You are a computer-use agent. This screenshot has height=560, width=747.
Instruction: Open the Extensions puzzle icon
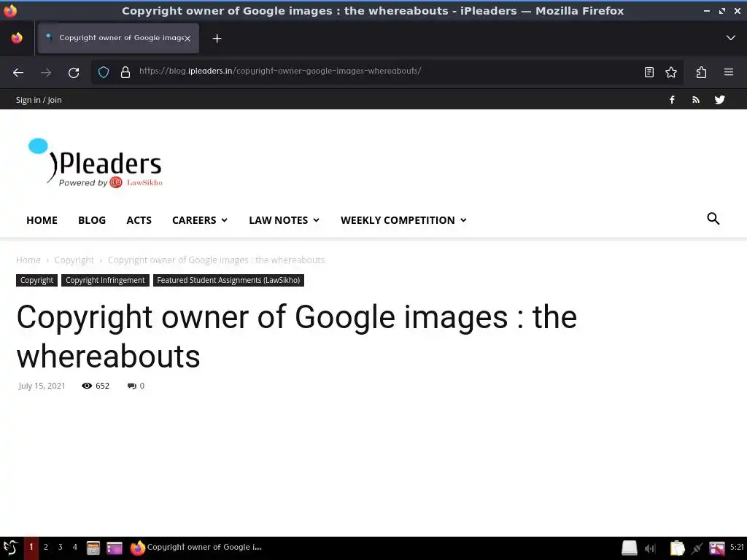(701, 72)
